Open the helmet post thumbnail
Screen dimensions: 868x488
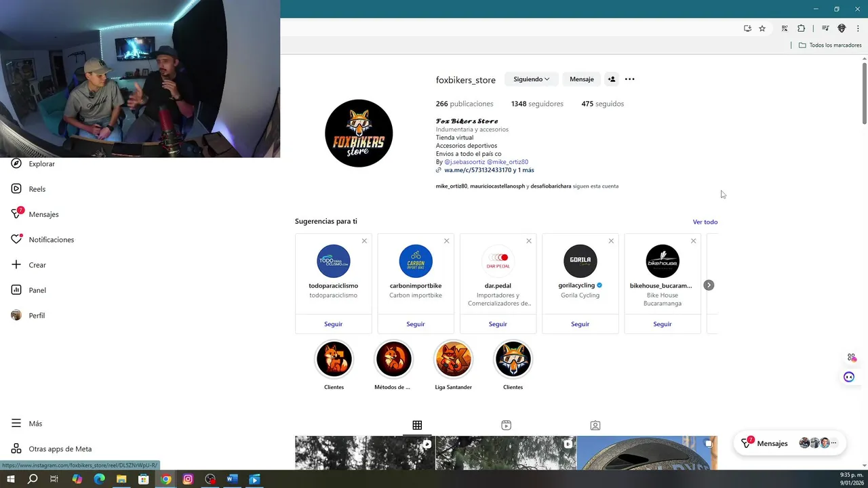[647, 453]
